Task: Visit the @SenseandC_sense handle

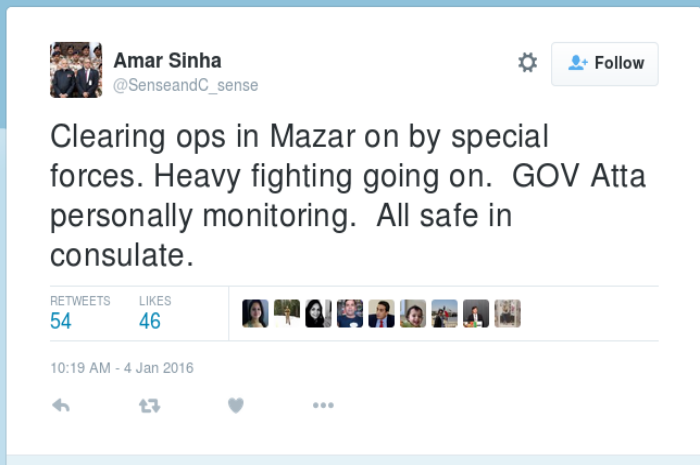Action: 186,85
